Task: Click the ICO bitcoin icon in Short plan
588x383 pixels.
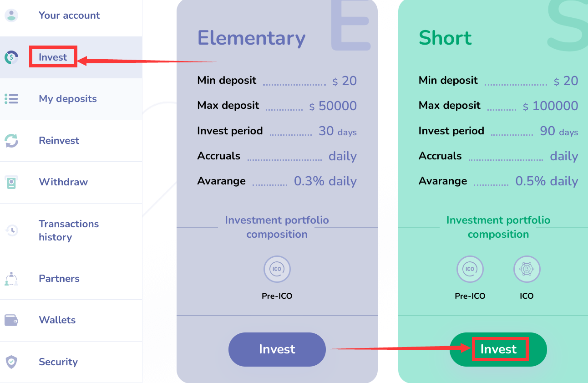Action: (x=527, y=269)
